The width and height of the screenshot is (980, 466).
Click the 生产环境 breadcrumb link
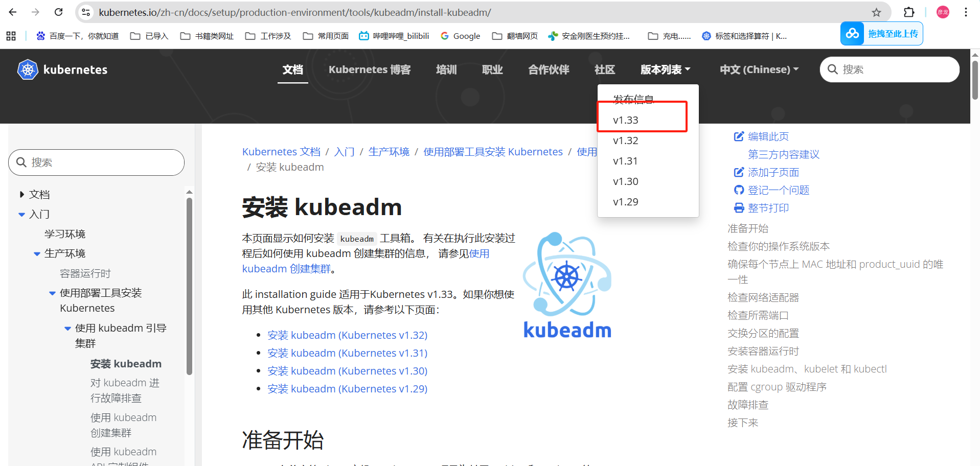coord(389,152)
